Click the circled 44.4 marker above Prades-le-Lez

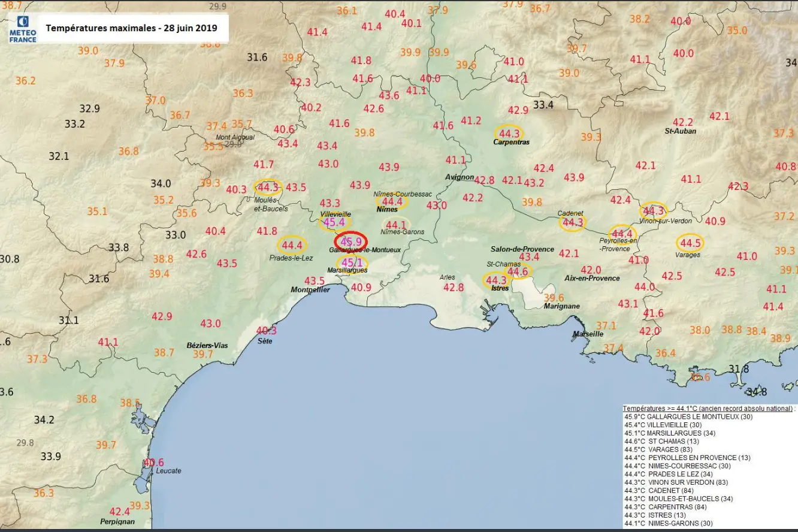click(292, 245)
